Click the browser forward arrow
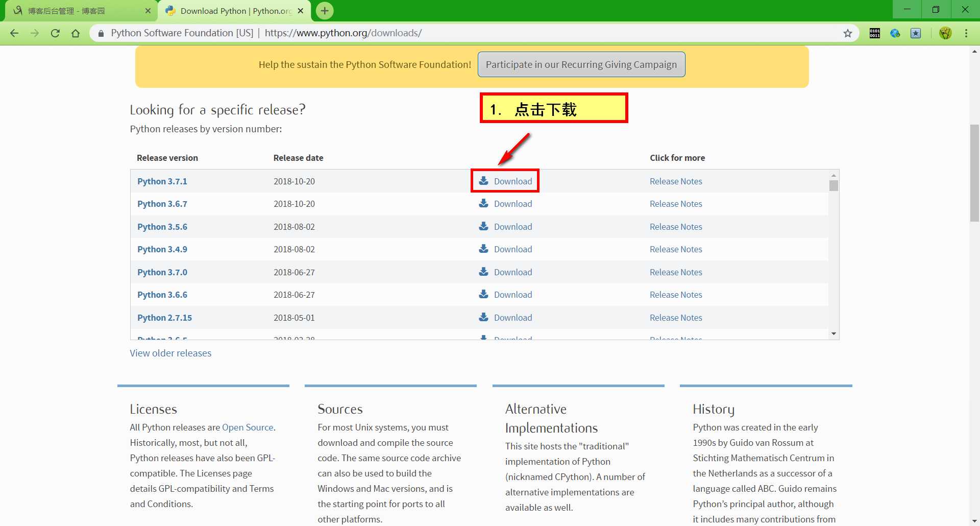980x526 pixels. click(35, 33)
